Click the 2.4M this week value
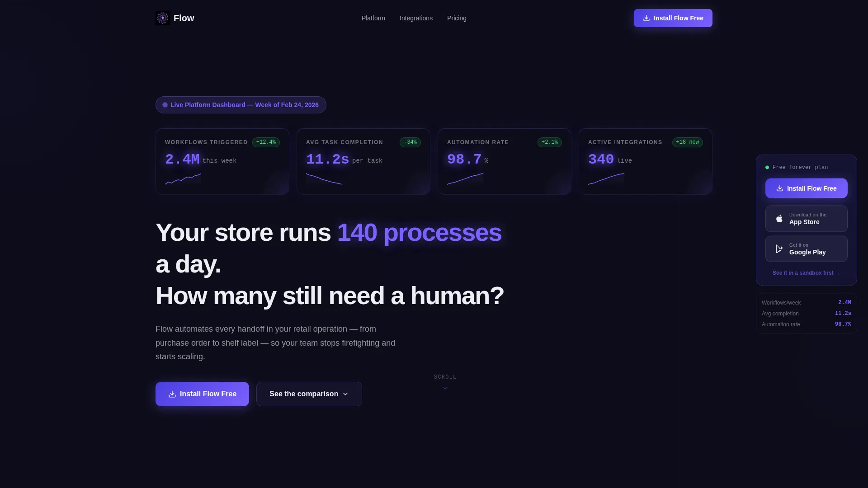The image size is (868, 488). click(201, 160)
